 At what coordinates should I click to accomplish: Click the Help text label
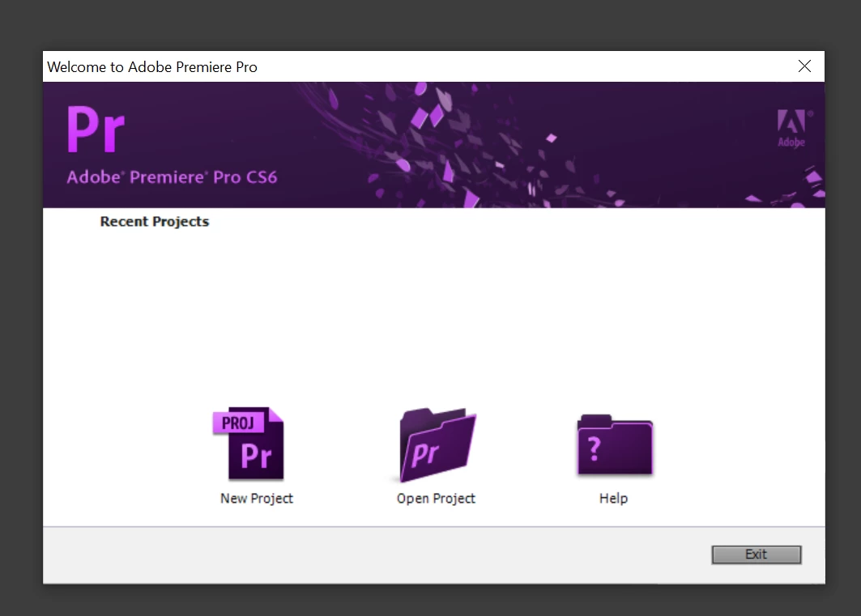613,498
